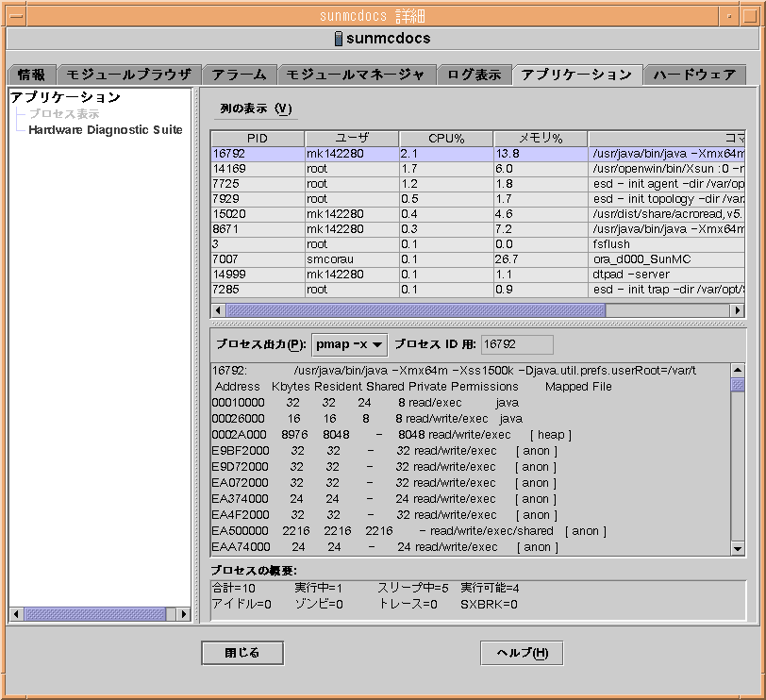The image size is (766, 700).
Task: Click the left tree panel scroll-left arrow
Action: [16, 614]
